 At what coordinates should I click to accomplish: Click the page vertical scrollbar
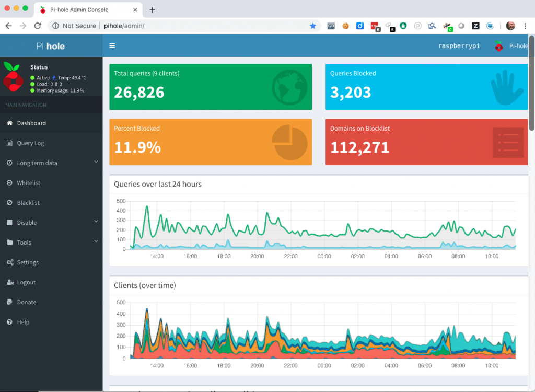tap(531, 82)
